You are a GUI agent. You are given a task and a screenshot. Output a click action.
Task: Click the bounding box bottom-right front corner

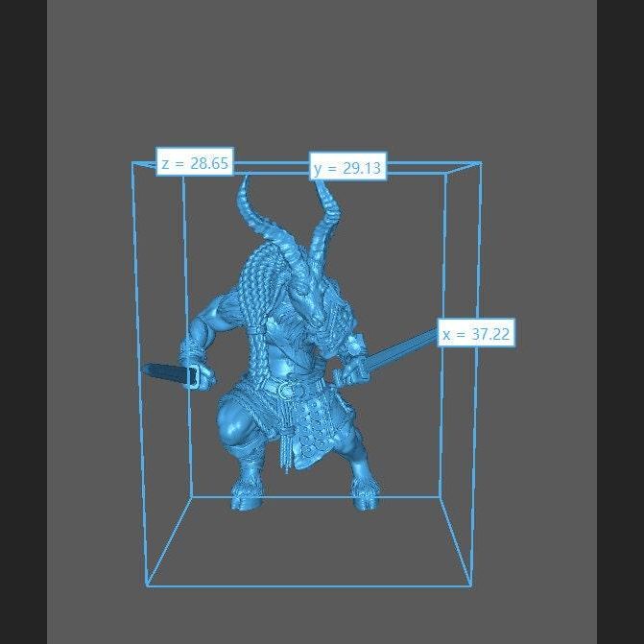click(470, 585)
